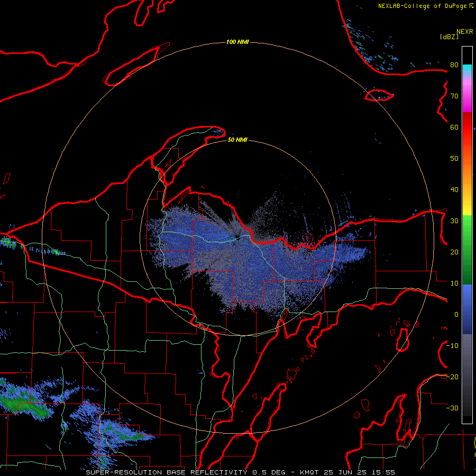Click the radar site at the rings' center
The width and height of the screenshot is (476, 476).
pyautogui.click(x=237, y=237)
